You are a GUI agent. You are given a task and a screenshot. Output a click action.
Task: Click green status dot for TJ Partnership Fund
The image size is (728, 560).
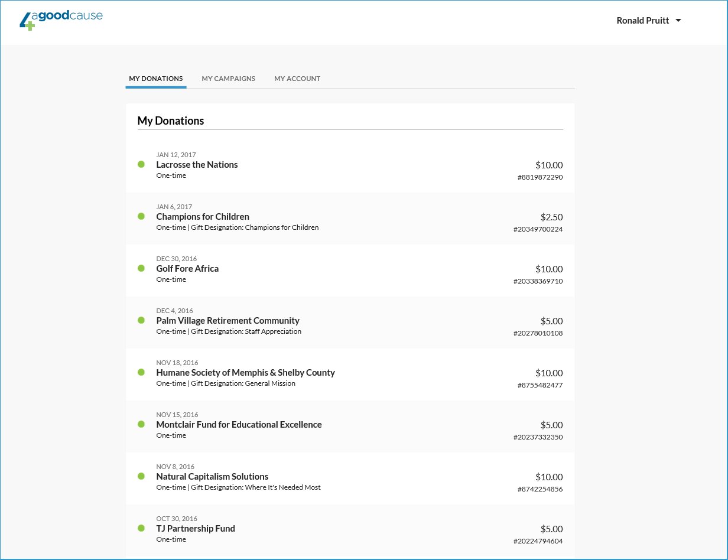(x=141, y=528)
